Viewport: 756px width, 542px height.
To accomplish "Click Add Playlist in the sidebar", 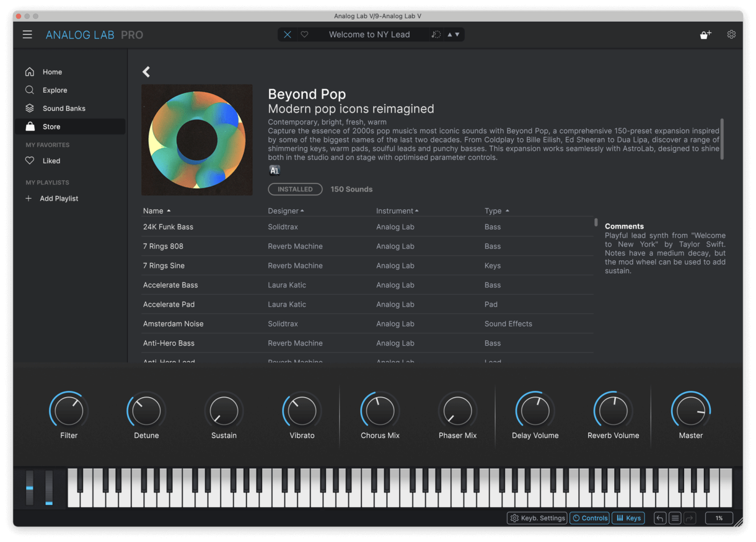I will click(x=59, y=198).
